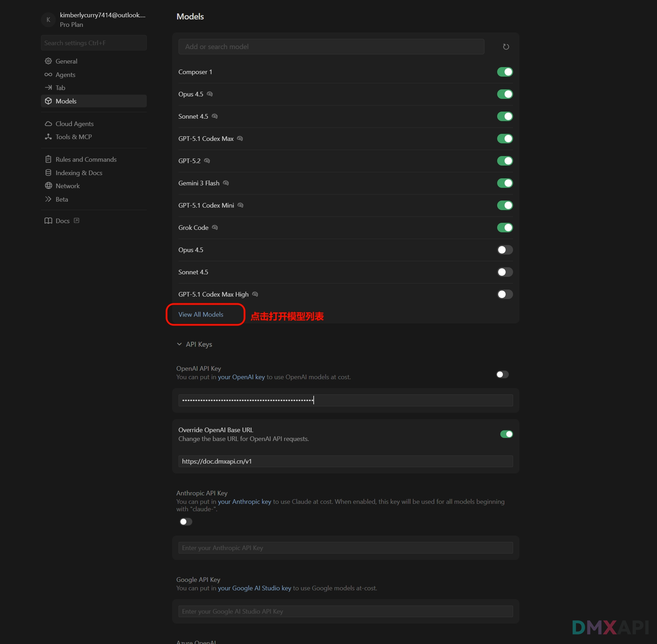Screen dimensions: 657x644
Task: Click the Network globe icon
Action: 48,186
